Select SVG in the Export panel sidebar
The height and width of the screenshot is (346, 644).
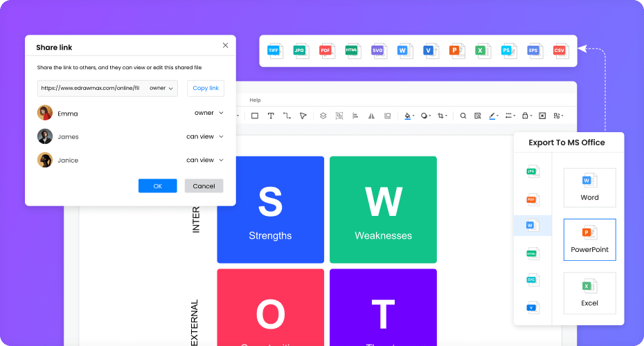click(533, 280)
